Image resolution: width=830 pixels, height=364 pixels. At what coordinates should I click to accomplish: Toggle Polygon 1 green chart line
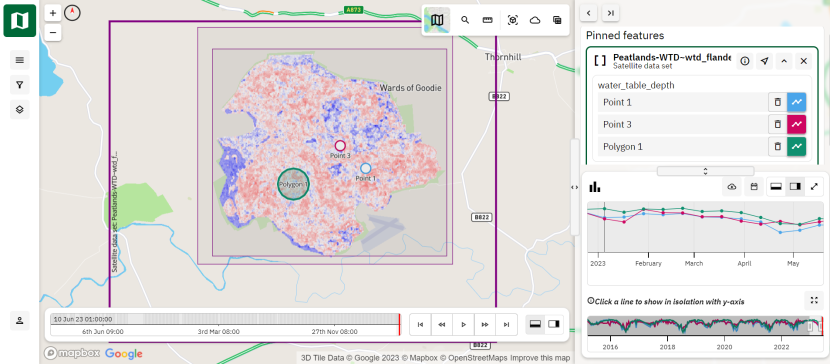point(796,147)
